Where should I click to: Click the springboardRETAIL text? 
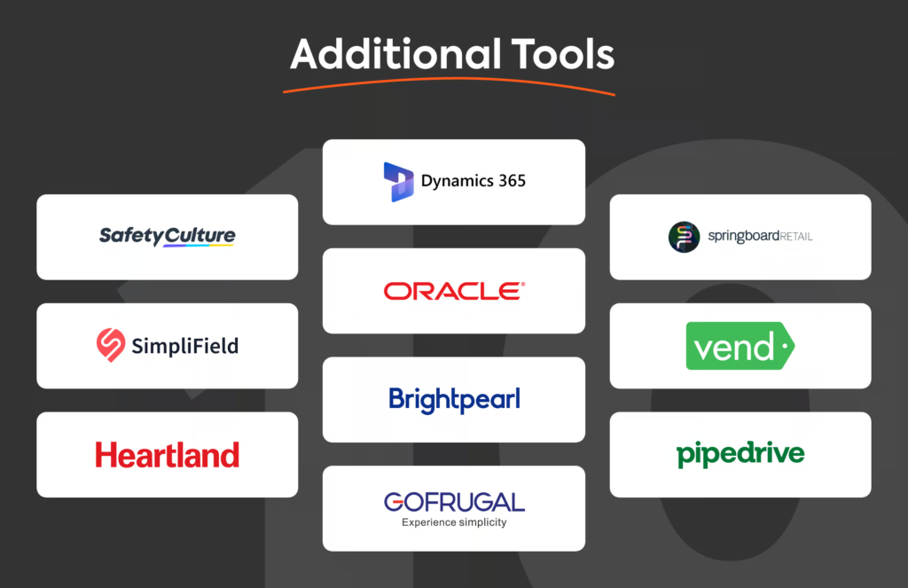tap(760, 237)
